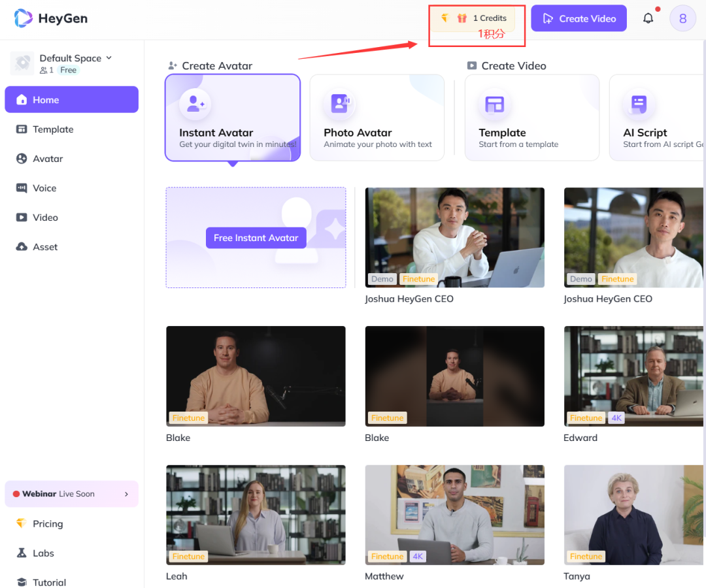Click the Photo Avatar card icon
706x588 pixels.
(340, 104)
